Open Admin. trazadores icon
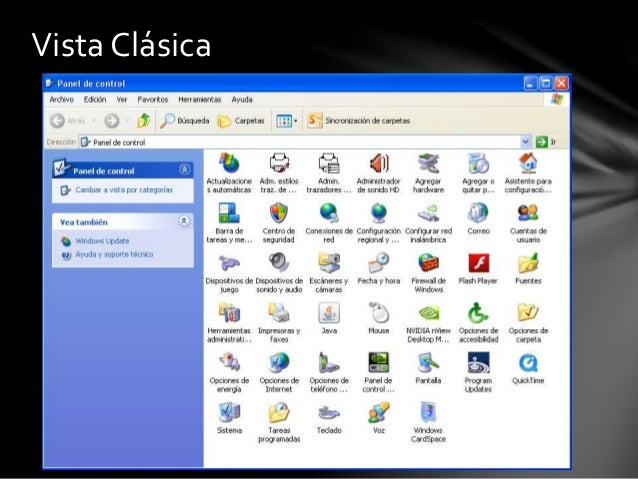The width and height of the screenshot is (638, 479). point(329,164)
